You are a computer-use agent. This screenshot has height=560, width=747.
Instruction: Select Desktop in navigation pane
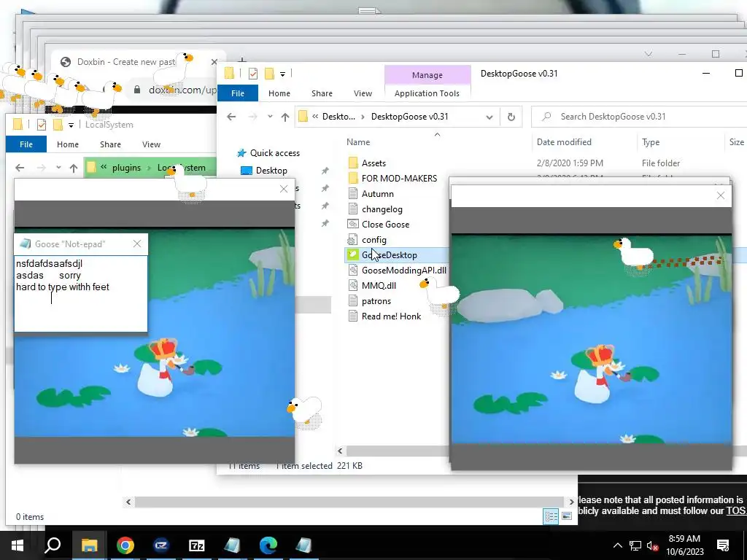point(271,171)
